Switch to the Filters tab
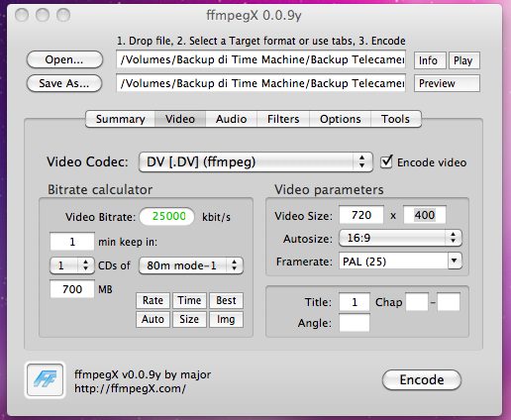The width and height of the screenshot is (511, 420). 283,119
